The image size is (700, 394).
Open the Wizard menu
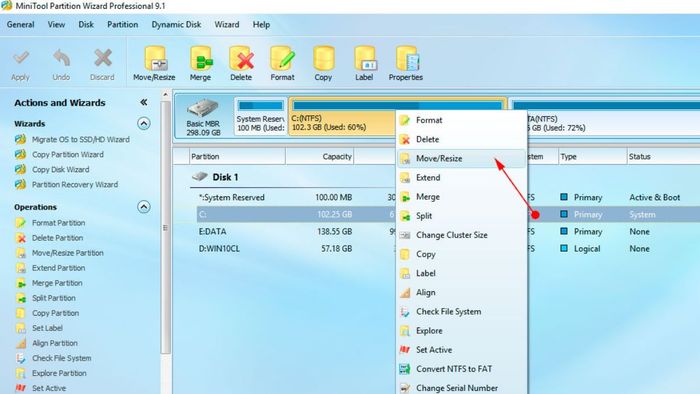[227, 25]
